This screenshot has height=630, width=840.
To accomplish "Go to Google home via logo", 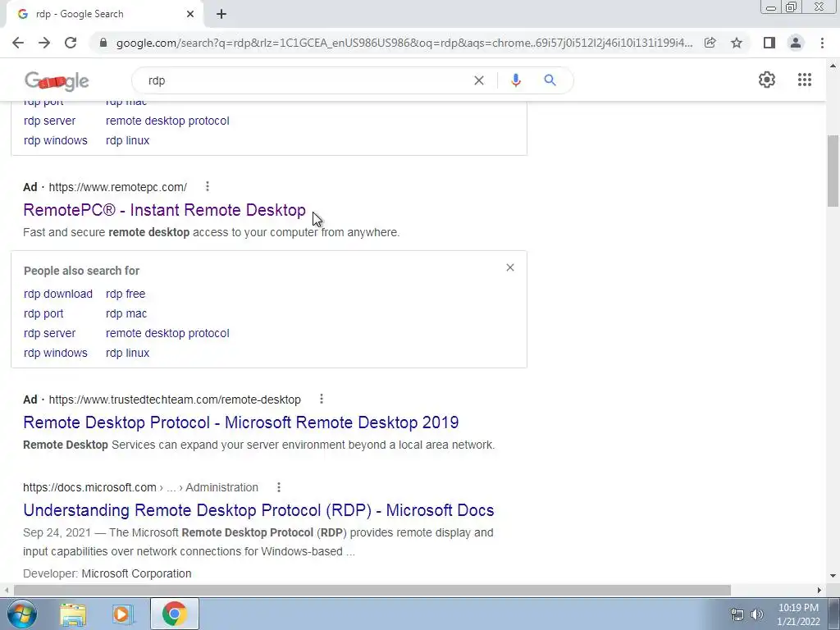I will (x=57, y=81).
